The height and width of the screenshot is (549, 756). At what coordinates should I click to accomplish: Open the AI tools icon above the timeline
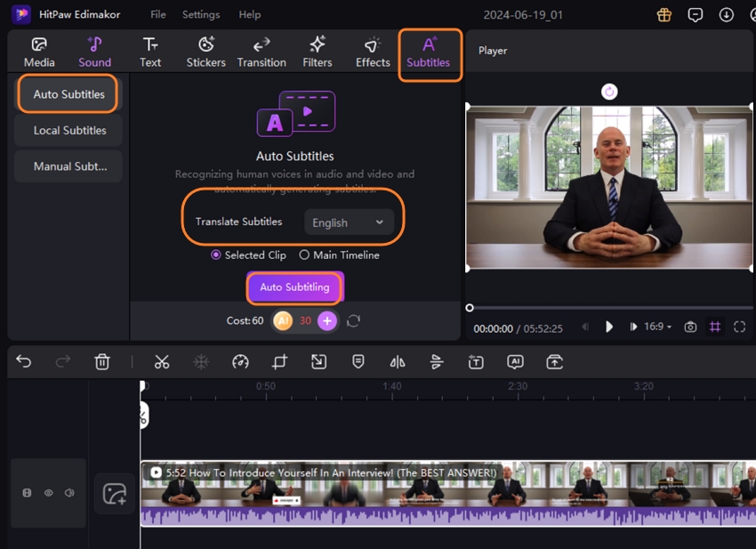[516, 361]
